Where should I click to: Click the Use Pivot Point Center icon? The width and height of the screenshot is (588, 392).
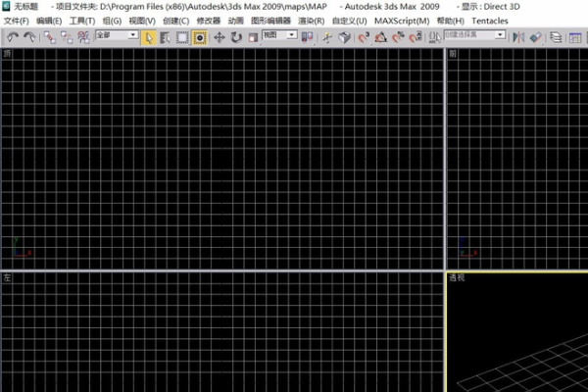point(307,37)
